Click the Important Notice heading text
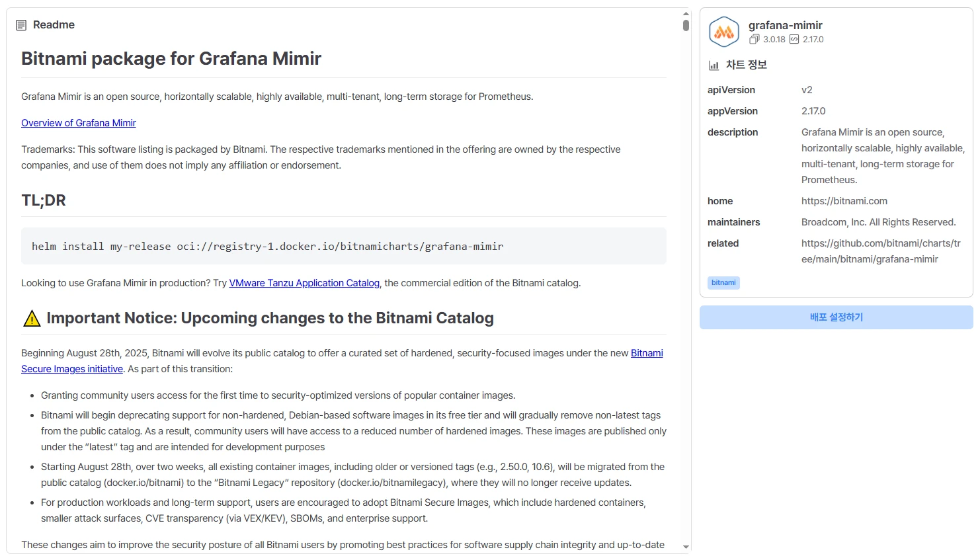This screenshot has height=560, width=980. click(x=270, y=319)
